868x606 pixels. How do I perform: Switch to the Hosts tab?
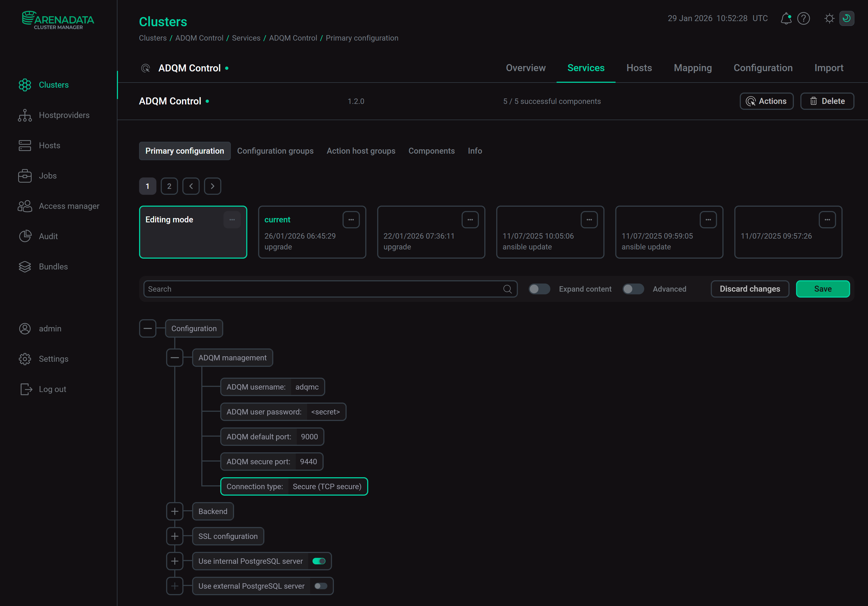tap(639, 68)
